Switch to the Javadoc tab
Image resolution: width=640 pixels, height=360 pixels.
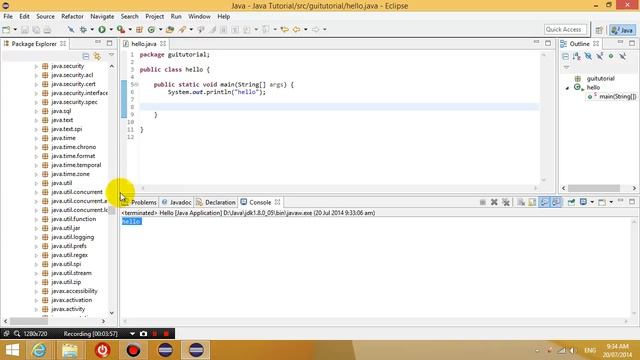[x=176, y=202]
